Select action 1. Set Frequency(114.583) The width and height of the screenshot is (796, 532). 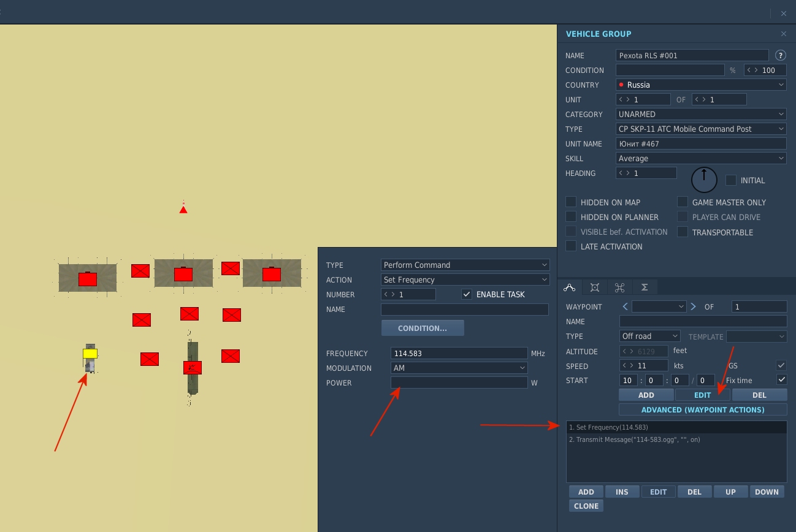(x=676, y=427)
